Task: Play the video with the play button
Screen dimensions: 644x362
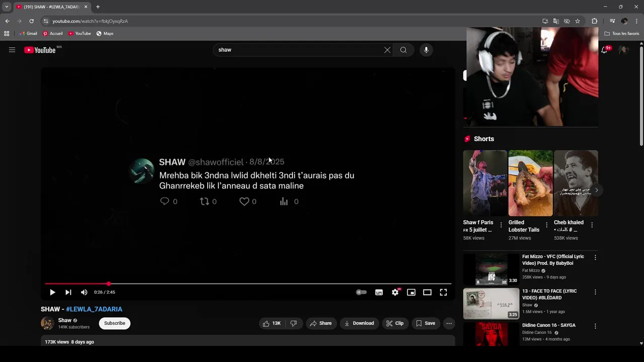Action: 52,292
